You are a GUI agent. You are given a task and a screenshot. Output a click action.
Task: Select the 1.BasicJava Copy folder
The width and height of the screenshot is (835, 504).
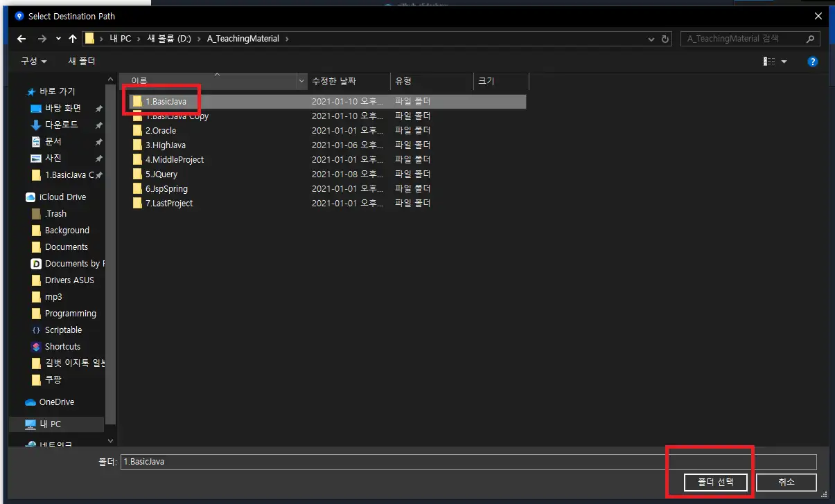coord(326,116)
